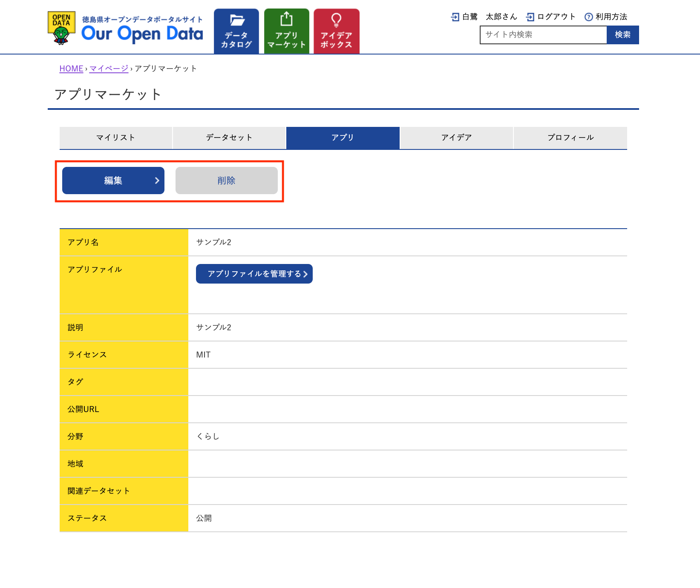Click the ステータス row label
This screenshot has height=588, width=700.
[x=87, y=518]
